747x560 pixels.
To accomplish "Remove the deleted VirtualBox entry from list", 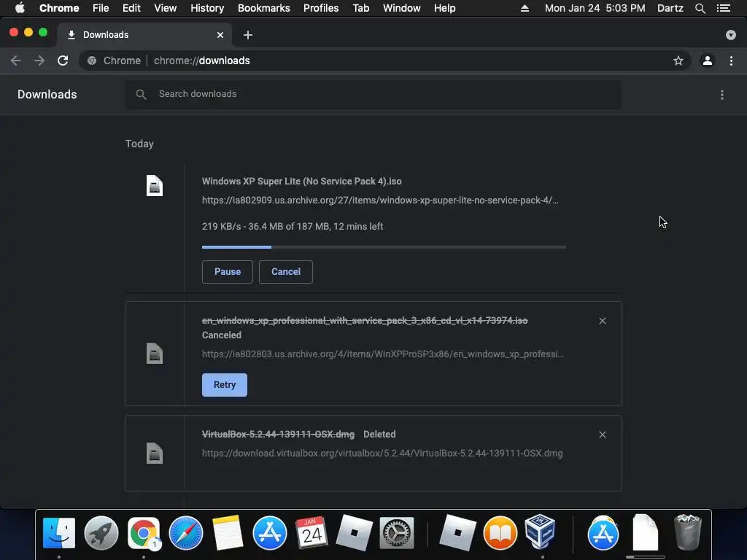I will (603, 435).
